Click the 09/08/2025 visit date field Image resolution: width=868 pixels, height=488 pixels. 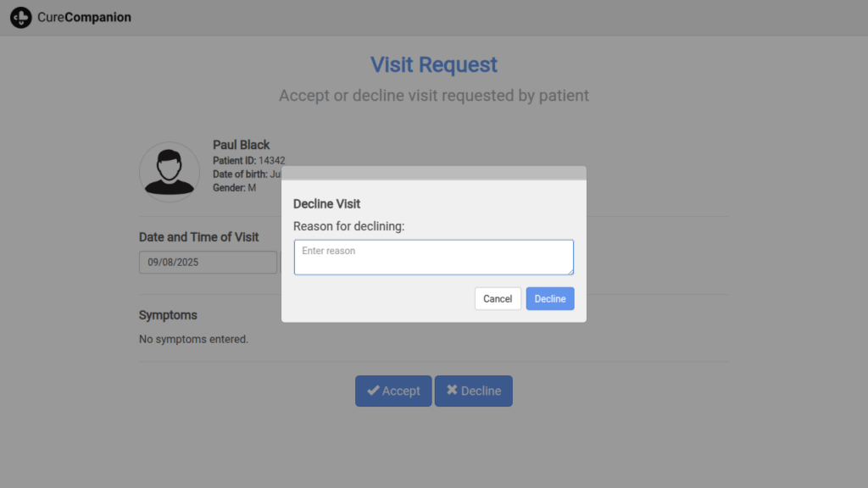coord(208,263)
